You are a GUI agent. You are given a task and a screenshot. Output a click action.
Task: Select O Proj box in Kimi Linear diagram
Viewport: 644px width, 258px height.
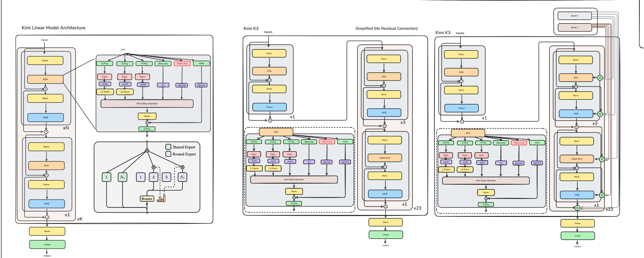coord(147,129)
